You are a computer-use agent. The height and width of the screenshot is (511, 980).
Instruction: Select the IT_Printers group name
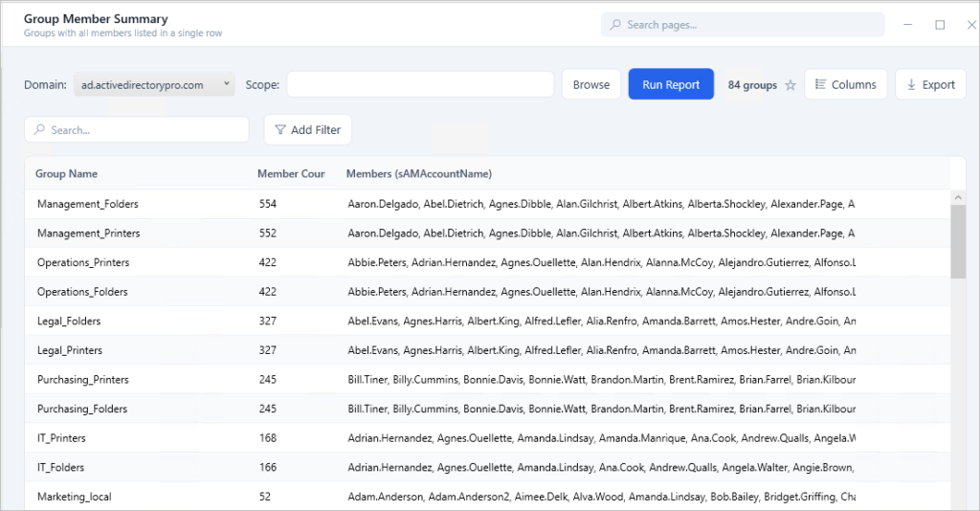(x=61, y=438)
